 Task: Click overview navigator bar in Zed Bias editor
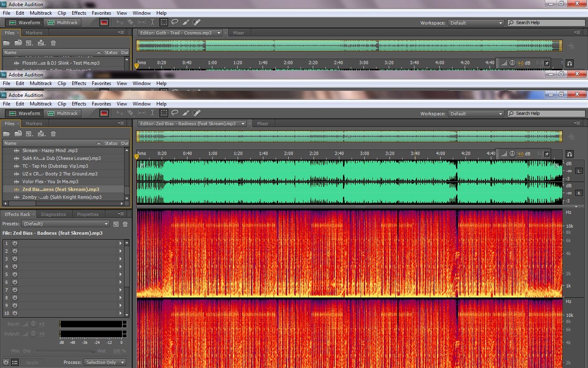point(349,137)
